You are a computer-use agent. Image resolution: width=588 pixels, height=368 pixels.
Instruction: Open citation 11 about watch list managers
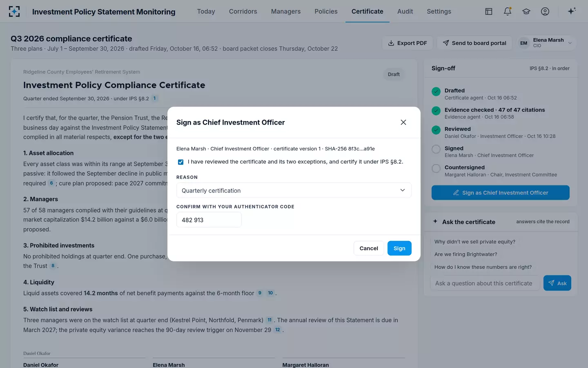coord(269,320)
